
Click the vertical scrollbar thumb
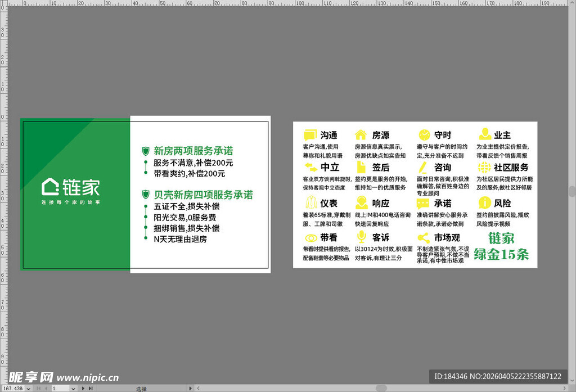pos(572,191)
